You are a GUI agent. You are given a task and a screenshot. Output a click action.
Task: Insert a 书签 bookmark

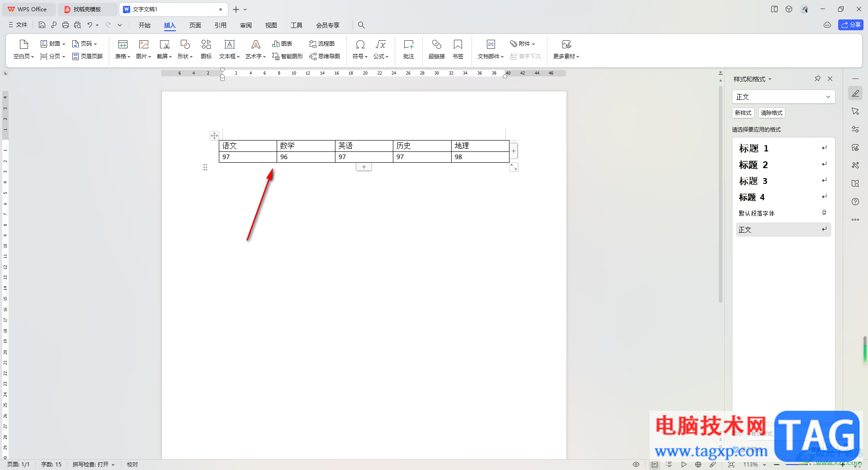click(458, 49)
